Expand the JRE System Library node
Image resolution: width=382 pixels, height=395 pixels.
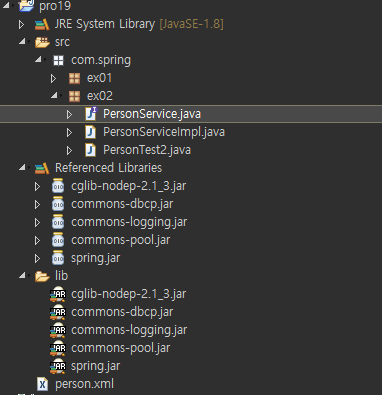point(21,24)
